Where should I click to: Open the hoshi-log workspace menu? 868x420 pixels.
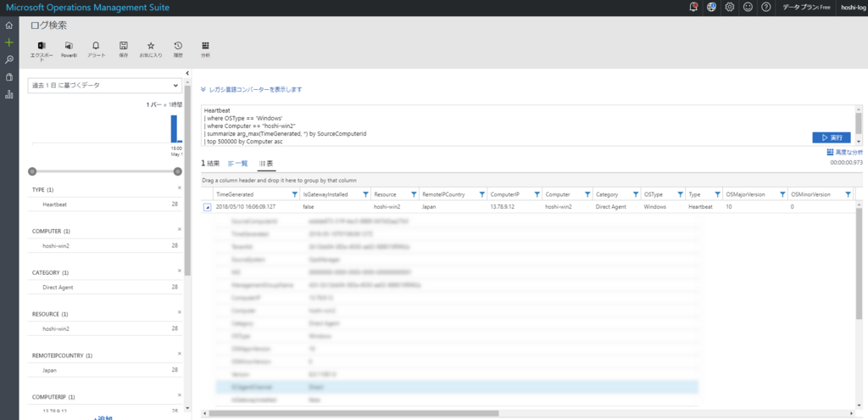tap(853, 7)
